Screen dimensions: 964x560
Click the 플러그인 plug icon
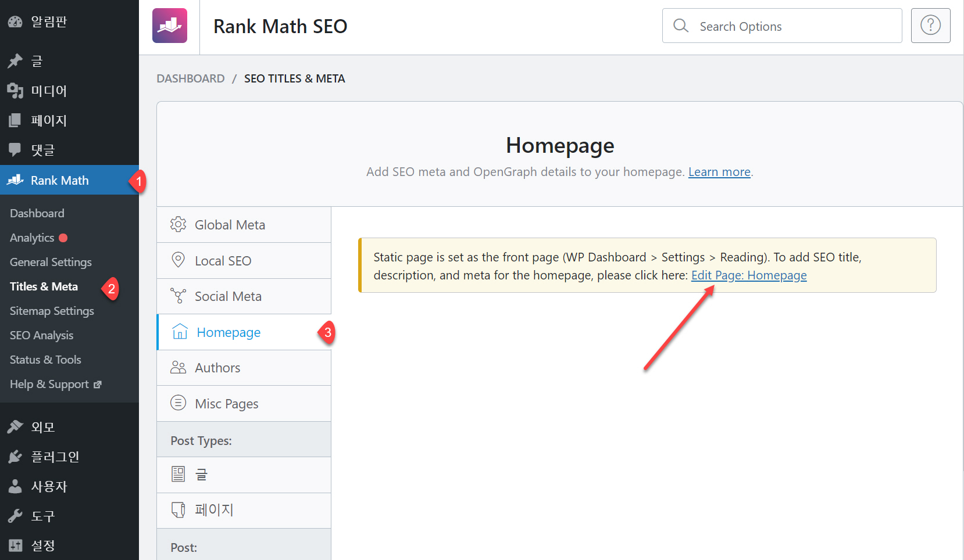point(15,457)
